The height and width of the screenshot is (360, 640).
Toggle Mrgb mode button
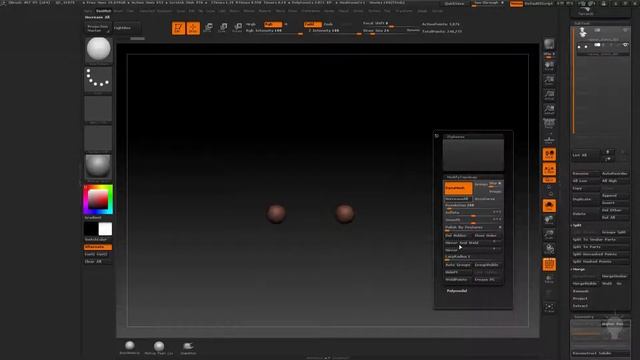click(x=251, y=24)
